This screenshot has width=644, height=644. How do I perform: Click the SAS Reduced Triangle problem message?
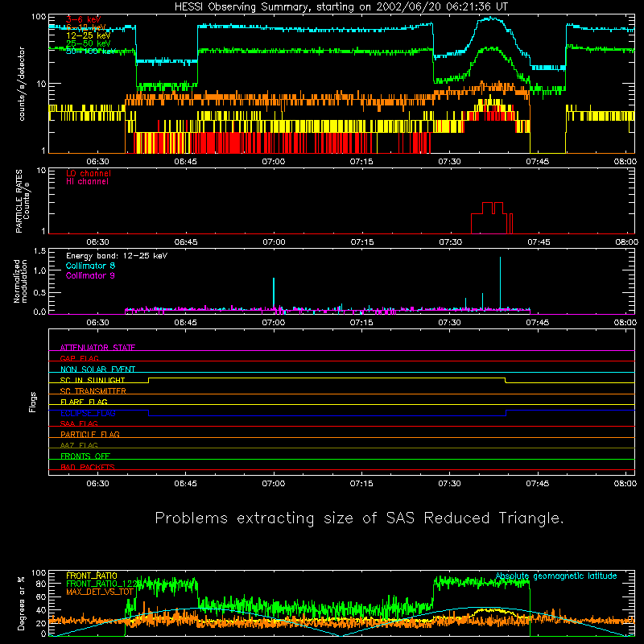[359, 518]
